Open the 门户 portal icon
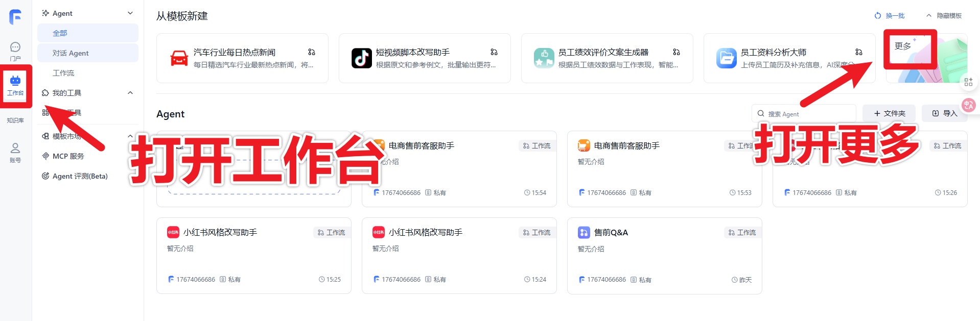Viewport: 980px width, 321px height. pos(15,47)
